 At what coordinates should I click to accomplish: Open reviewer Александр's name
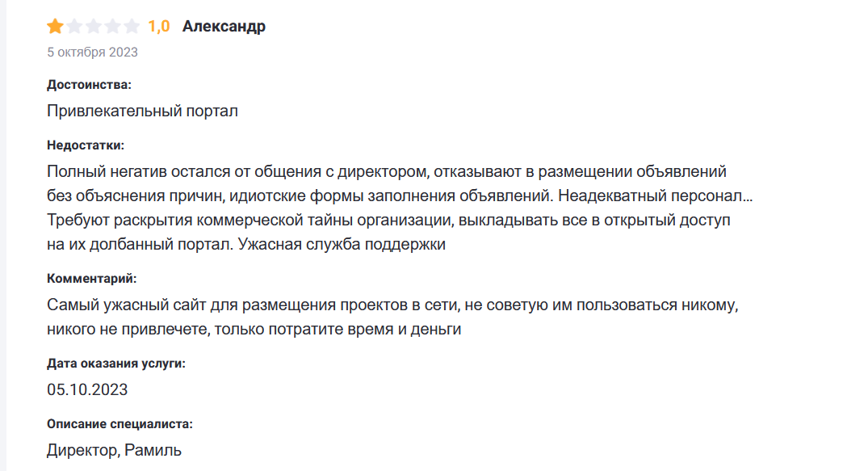224,27
